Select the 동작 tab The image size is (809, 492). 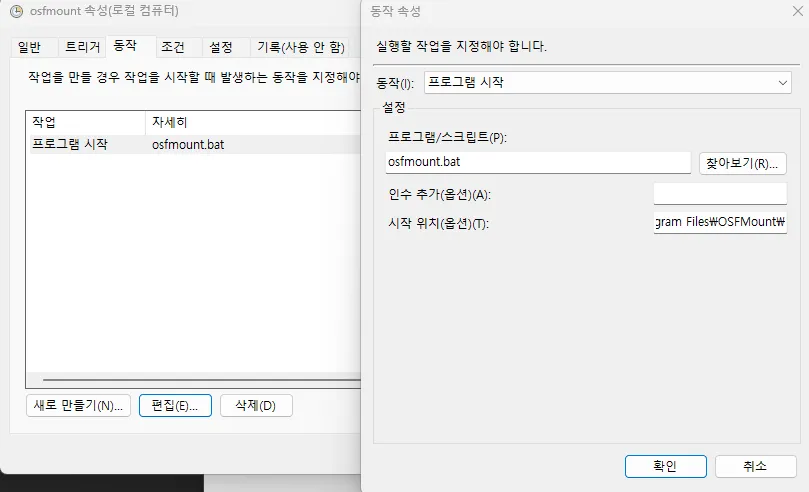126,46
